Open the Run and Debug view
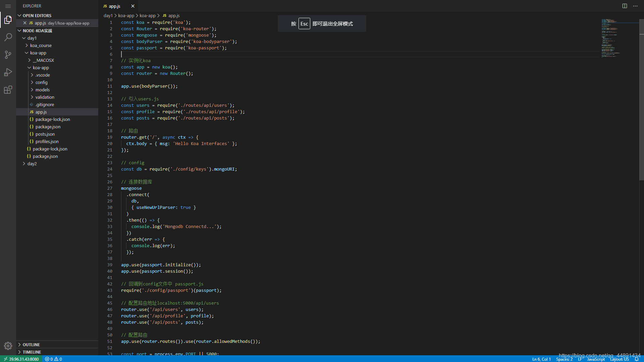 click(x=8, y=72)
